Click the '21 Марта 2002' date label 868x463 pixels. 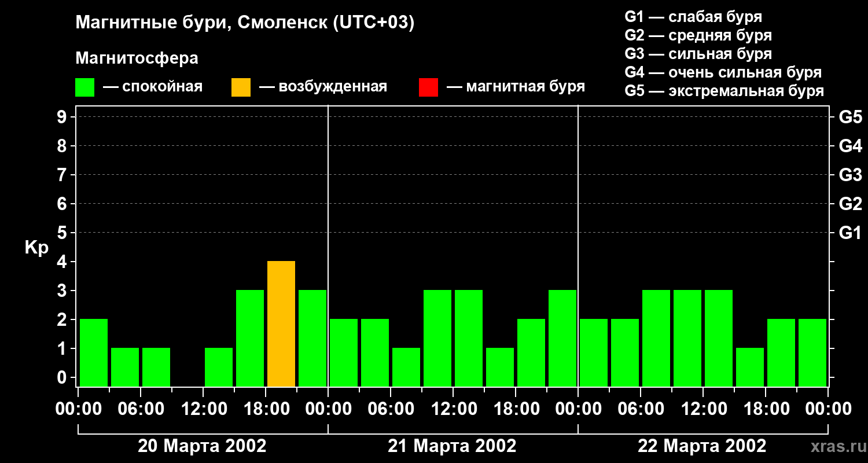[x=452, y=446]
